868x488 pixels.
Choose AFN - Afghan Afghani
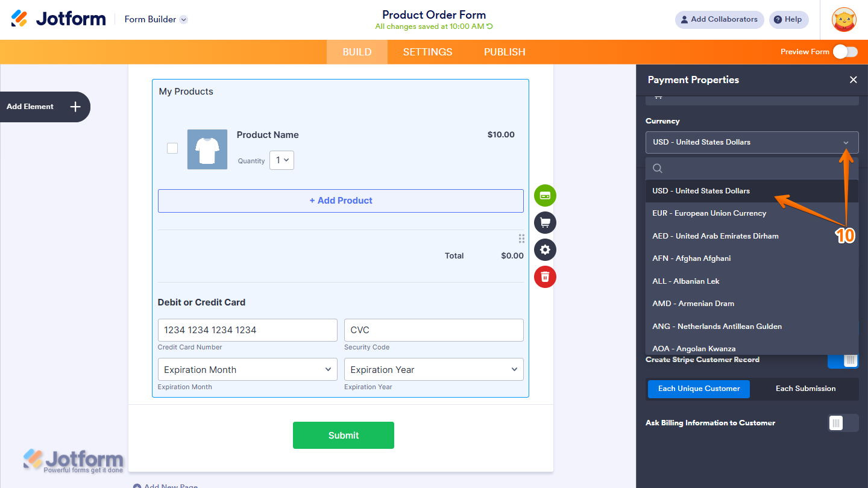(752, 258)
